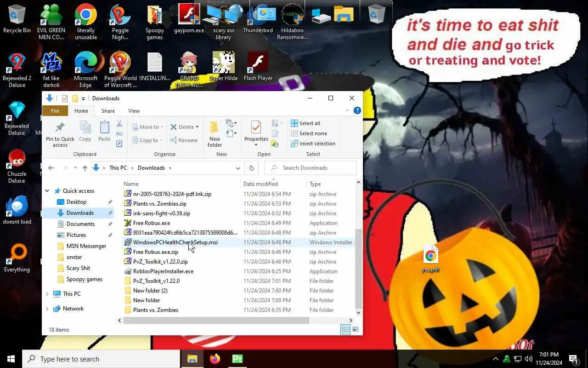Open MSN Messenger folder in navigation pane
Viewport: 588px width, 368px height.
[86, 246]
